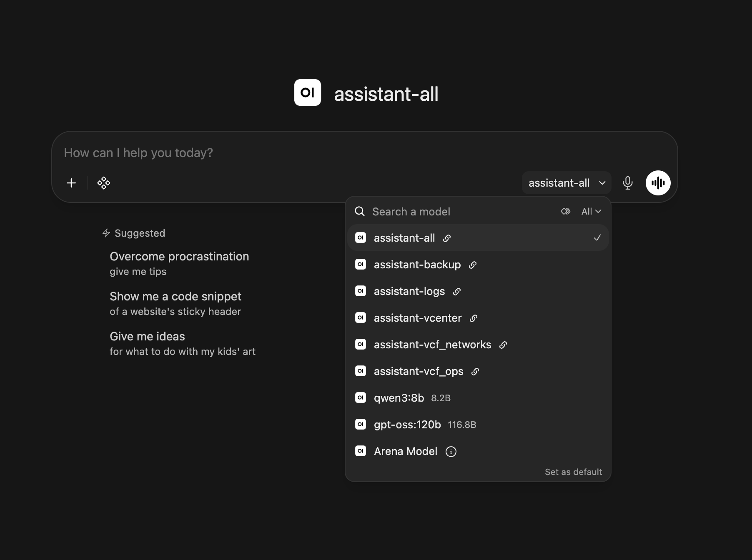Pick the assistant-vcenter model

point(478,317)
